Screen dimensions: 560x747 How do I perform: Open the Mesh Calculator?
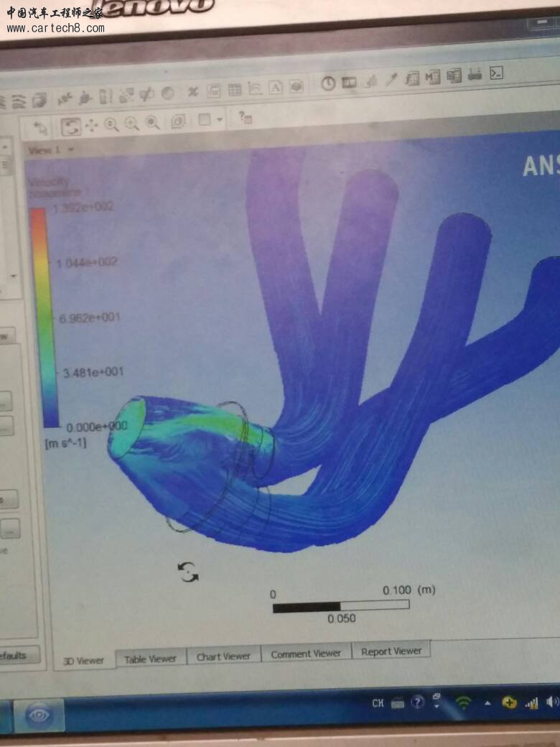[x=454, y=75]
